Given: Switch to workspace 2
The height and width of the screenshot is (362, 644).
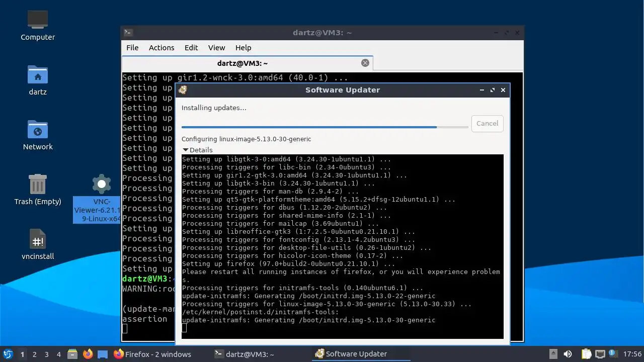Looking at the screenshot, I should (34, 354).
